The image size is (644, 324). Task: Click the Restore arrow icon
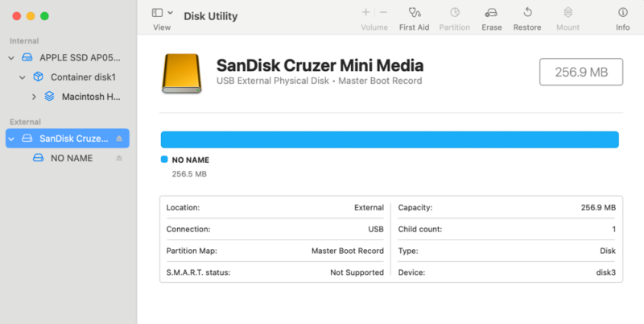coord(527,12)
